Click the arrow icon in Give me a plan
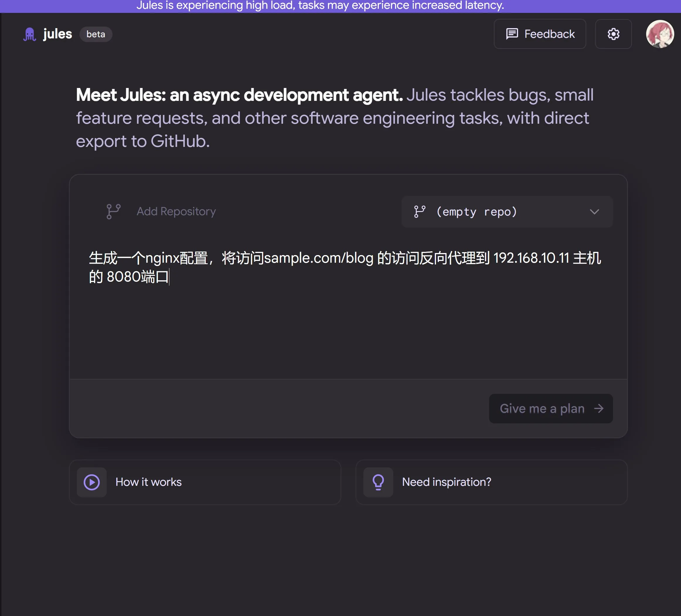Image resolution: width=681 pixels, height=616 pixels. click(x=599, y=408)
